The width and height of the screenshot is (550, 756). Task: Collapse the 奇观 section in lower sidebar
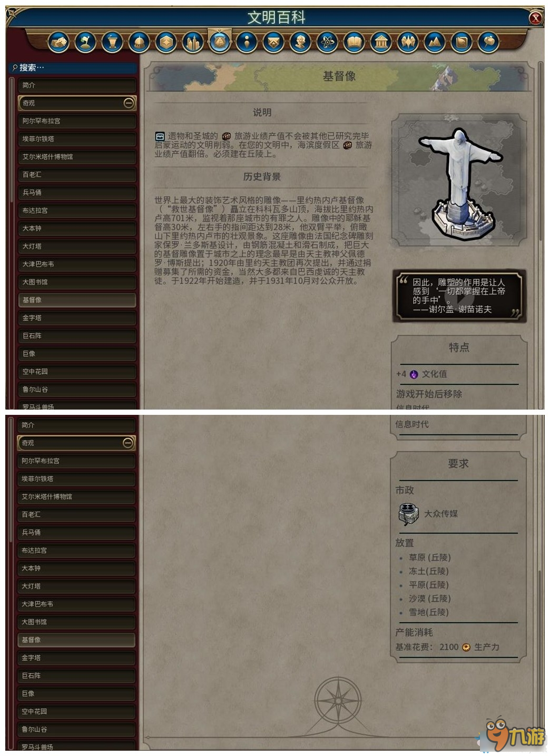point(128,443)
